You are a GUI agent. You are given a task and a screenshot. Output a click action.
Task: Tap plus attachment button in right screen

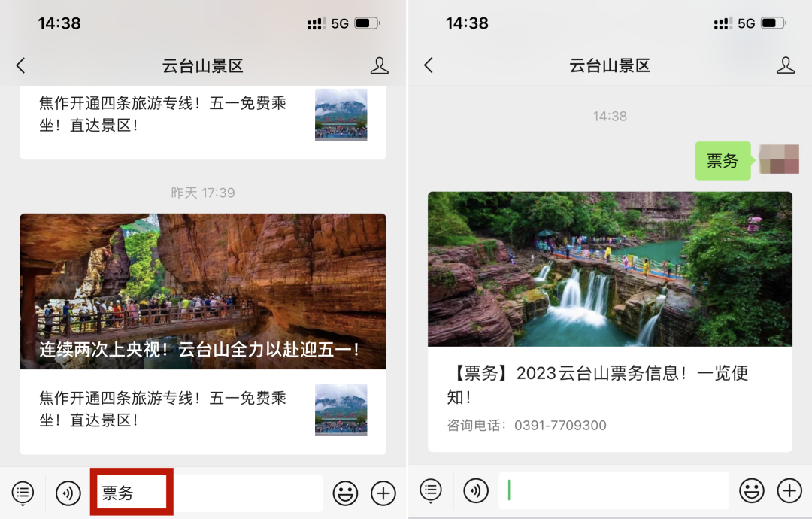(789, 491)
